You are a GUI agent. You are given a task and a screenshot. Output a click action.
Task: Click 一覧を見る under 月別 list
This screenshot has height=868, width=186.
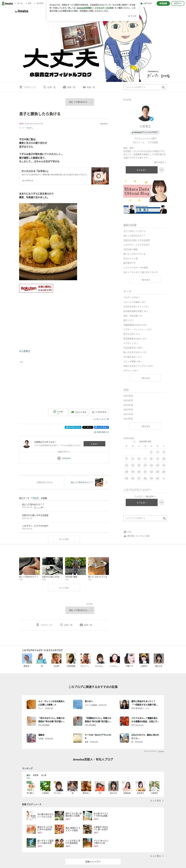pyautogui.click(x=145, y=426)
